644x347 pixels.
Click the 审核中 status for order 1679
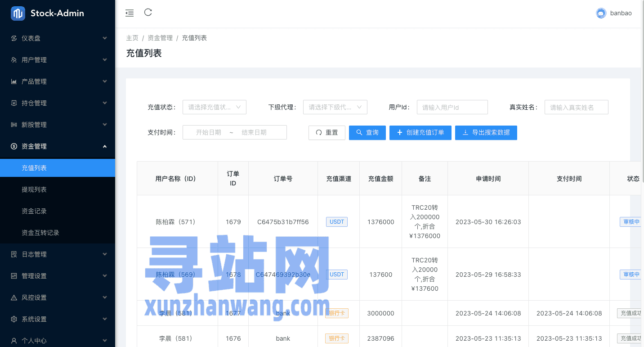631,222
